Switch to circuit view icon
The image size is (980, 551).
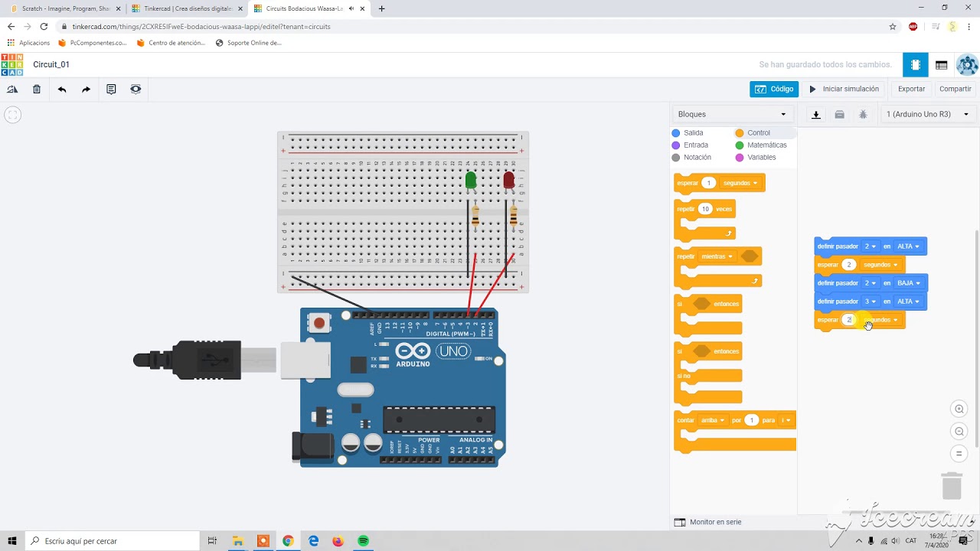tap(916, 65)
